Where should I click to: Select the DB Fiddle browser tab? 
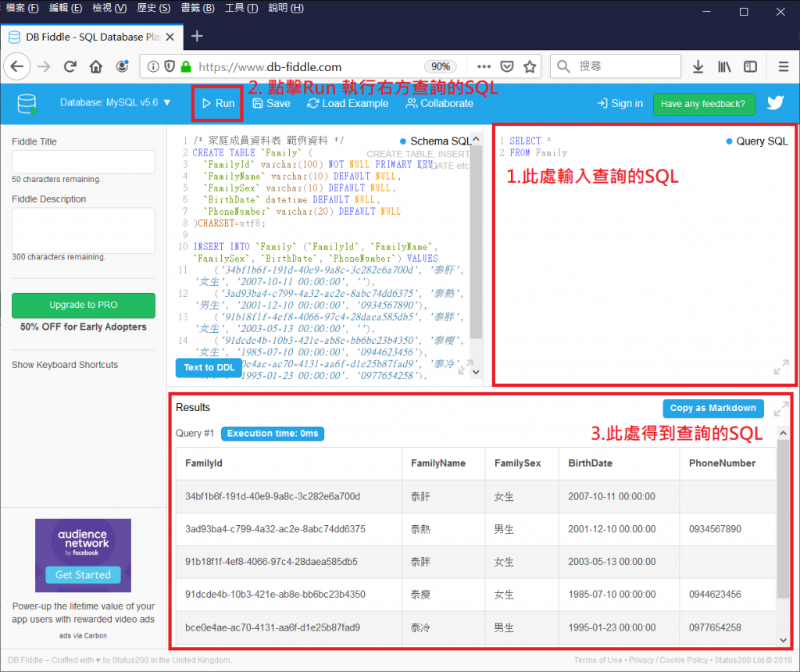point(92,37)
